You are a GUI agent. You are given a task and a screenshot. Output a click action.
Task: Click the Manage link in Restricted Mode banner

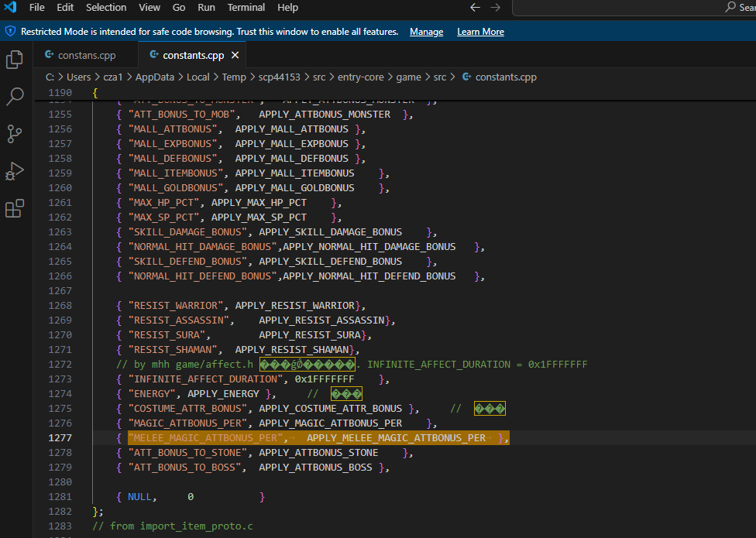(x=426, y=32)
